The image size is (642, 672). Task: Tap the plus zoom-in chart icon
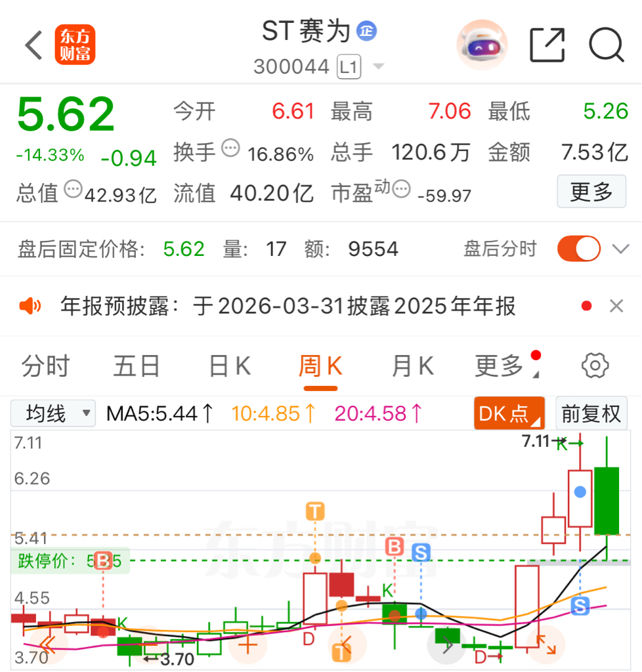click(x=247, y=644)
